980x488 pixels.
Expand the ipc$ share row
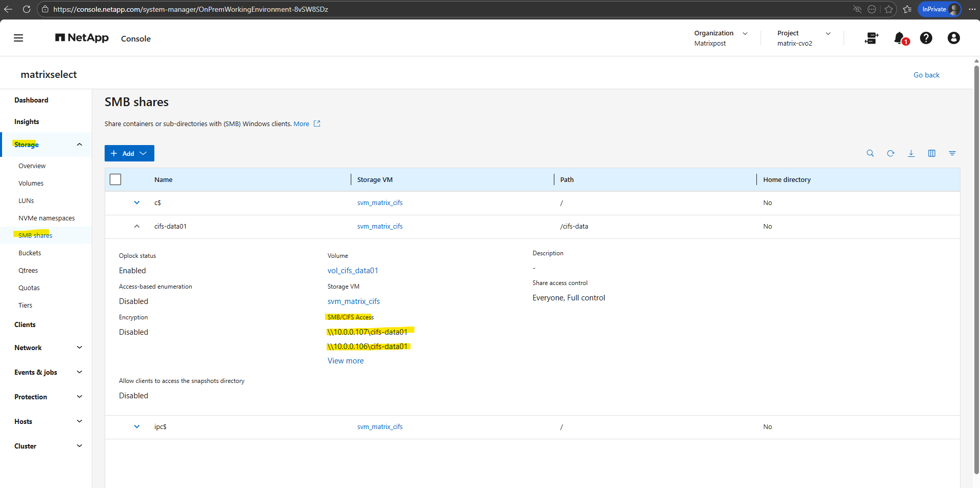137,426
